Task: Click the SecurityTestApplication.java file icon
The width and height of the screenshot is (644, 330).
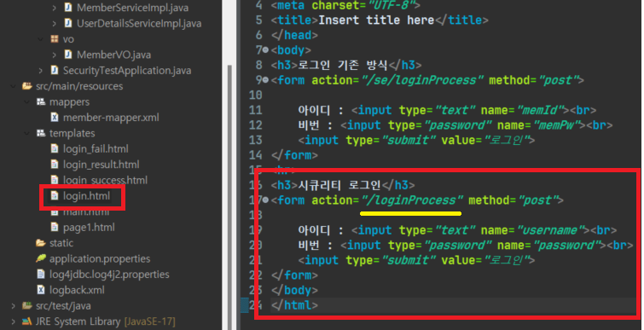Action: [55, 70]
